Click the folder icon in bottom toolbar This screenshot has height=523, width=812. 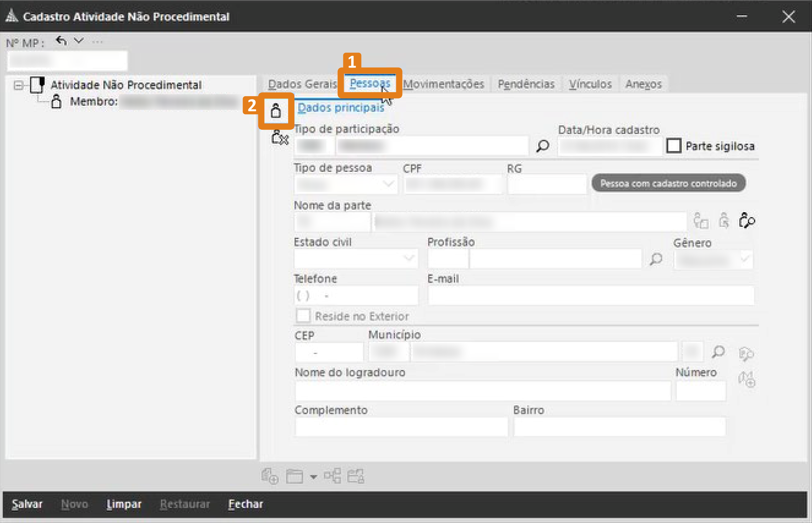[294, 476]
